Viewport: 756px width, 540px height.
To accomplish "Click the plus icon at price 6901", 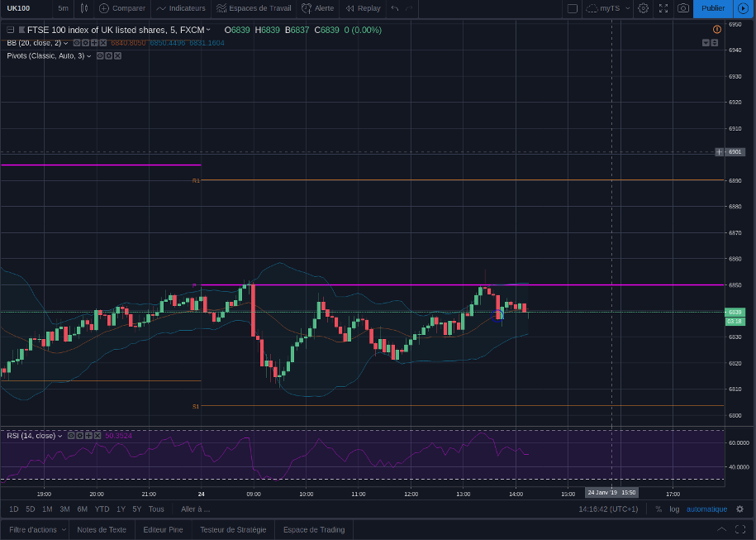I will 719,152.
